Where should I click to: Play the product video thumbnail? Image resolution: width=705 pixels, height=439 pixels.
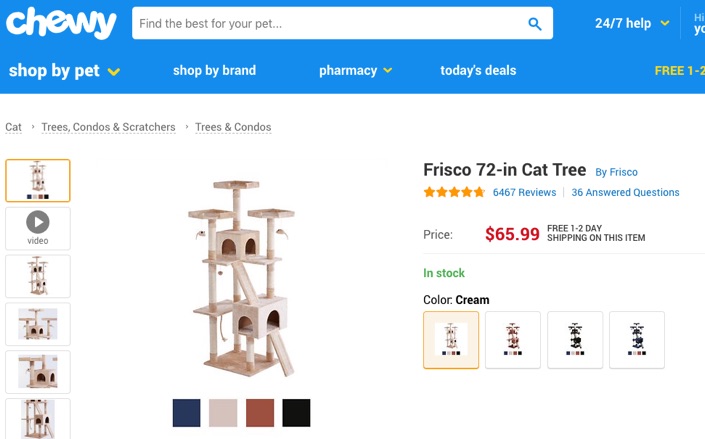pos(38,227)
